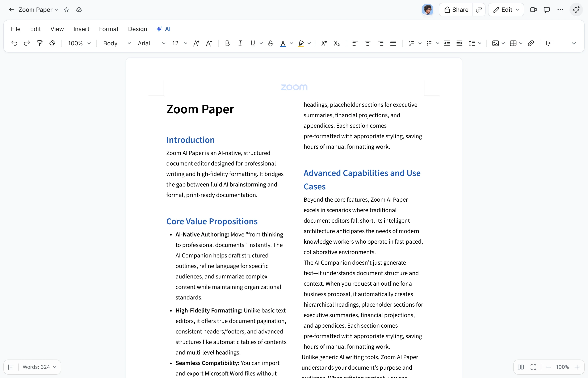
Task: Apply highlight color marker
Action: click(x=301, y=43)
